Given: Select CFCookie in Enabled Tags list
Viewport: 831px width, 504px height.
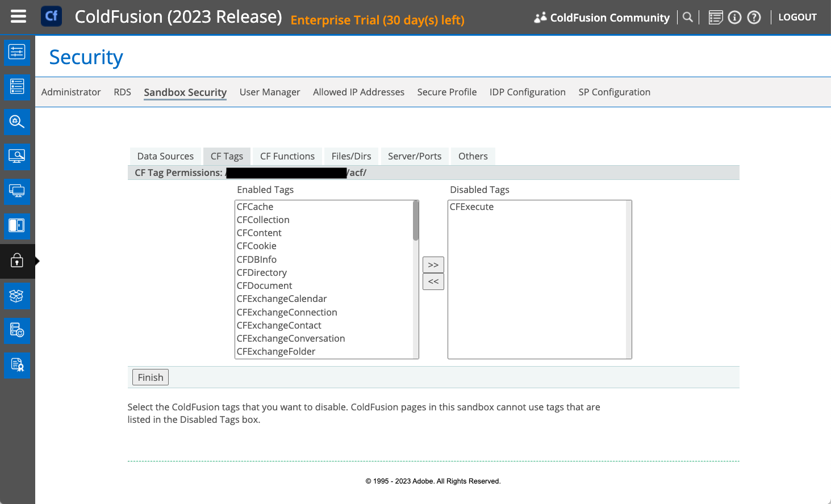Looking at the screenshot, I should pos(324,246).
